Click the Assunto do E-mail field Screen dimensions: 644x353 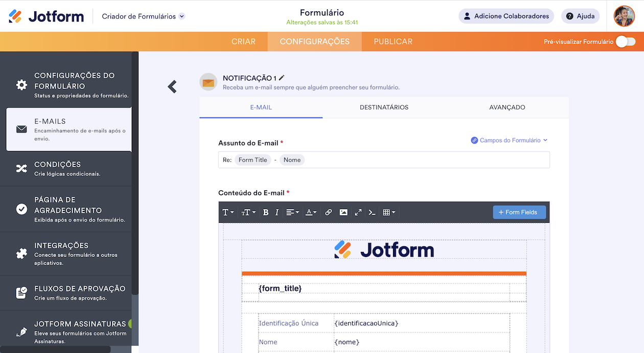(x=384, y=160)
